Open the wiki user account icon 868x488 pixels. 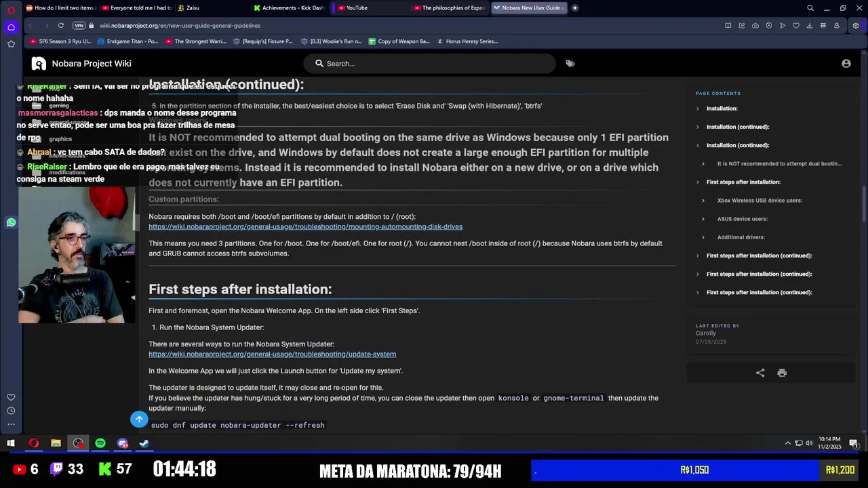pyautogui.click(x=846, y=64)
